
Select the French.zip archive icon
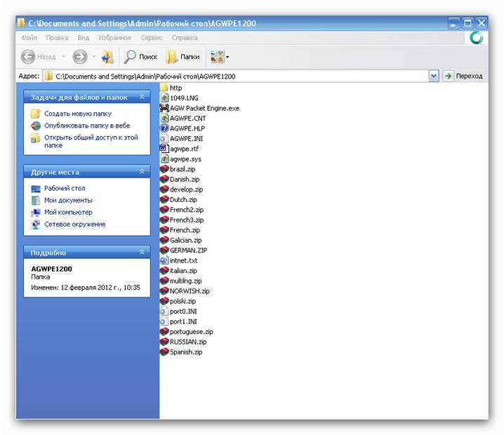[x=164, y=230]
